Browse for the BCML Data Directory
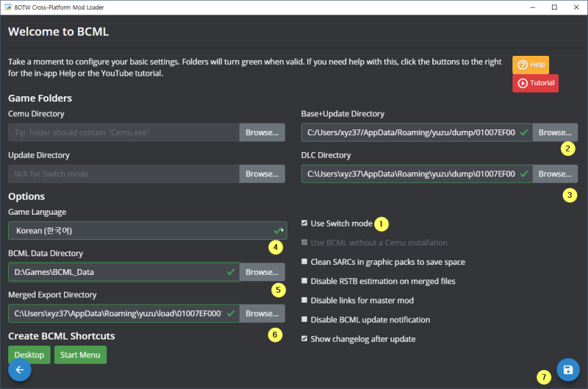The height and width of the screenshot is (389, 588). [262, 272]
